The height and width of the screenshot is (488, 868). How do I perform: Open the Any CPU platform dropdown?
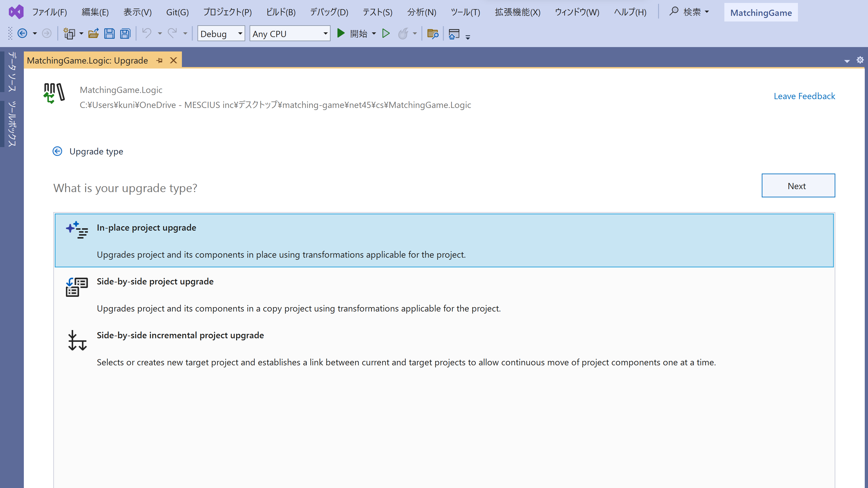290,34
